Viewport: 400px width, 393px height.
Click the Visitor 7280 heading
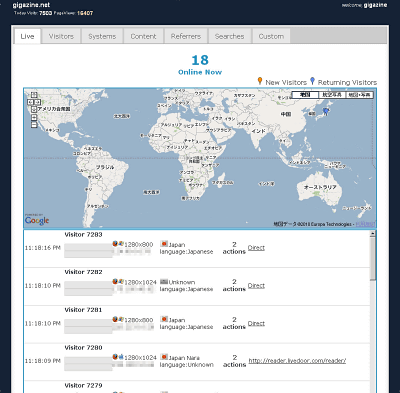83,348
